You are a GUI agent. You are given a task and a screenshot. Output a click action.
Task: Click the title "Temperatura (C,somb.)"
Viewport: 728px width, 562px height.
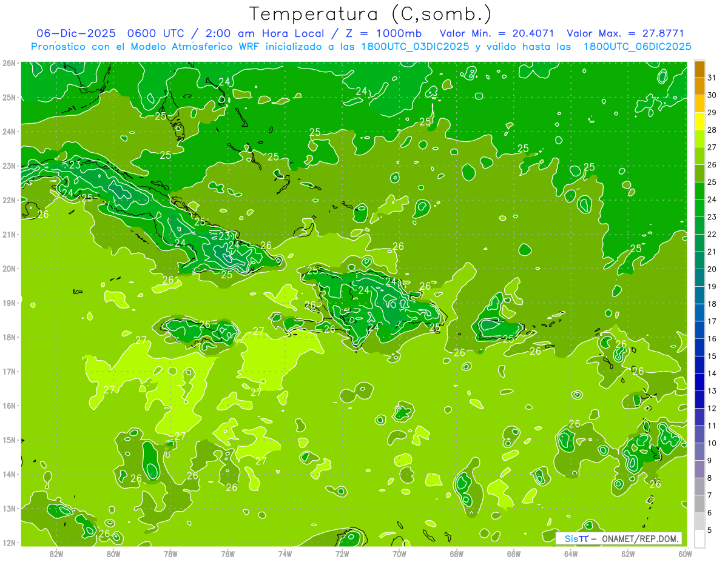coord(371,15)
